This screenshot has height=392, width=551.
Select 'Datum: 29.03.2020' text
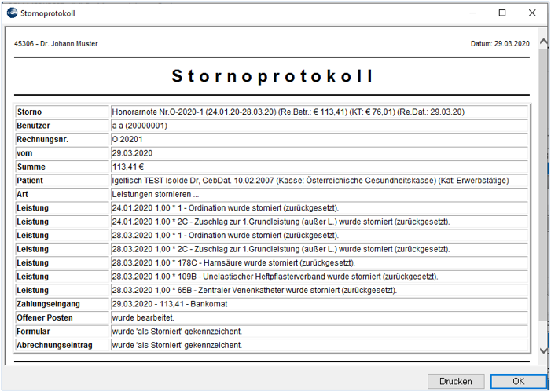(x=500, y=43)
